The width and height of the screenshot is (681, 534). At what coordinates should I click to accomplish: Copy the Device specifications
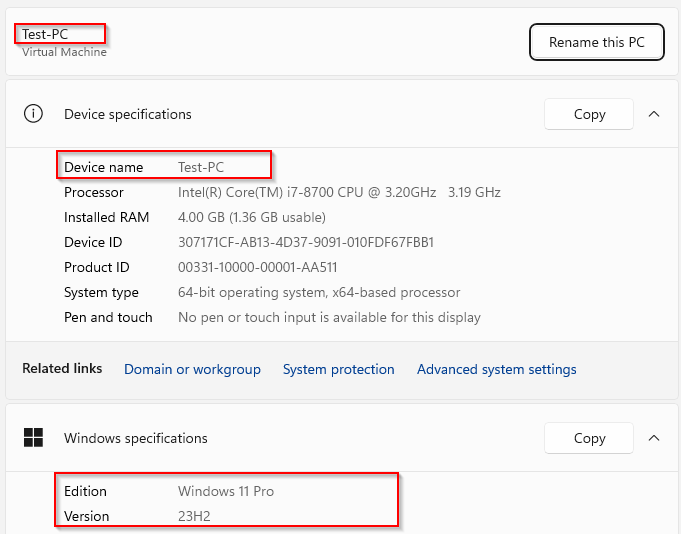[589, 114]
